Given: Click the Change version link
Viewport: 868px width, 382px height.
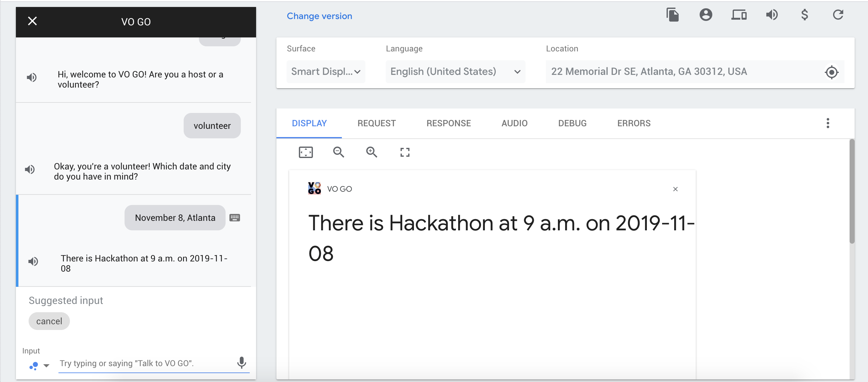Looking at the screenshot, I should click(x=319, y=16).
